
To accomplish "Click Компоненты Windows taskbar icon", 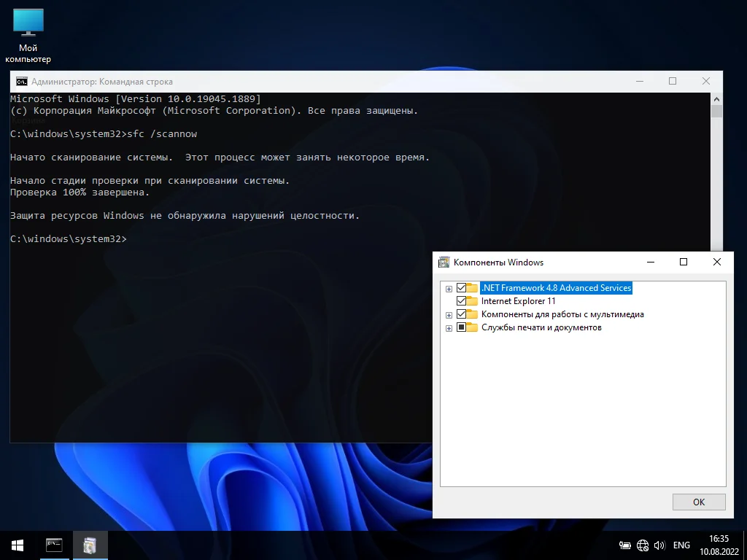I will [90, 545].
